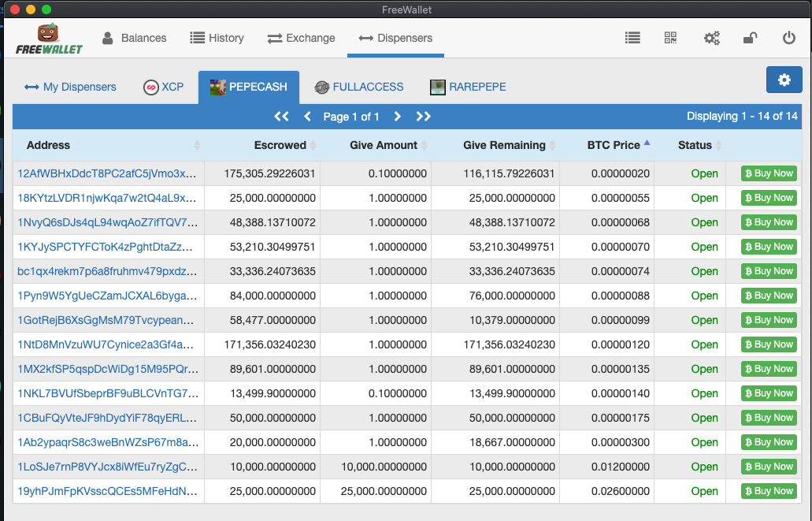Screen dimensions: 812x521
Task: Buy Now at price 0.00000055
Action: click(769, 198)
